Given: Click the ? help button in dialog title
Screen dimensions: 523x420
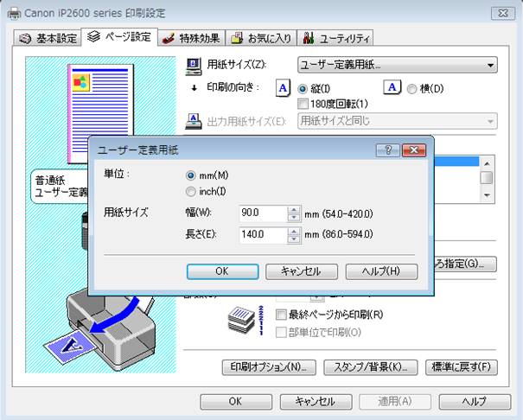Looking at the screenshot, I should click(388, 150).
